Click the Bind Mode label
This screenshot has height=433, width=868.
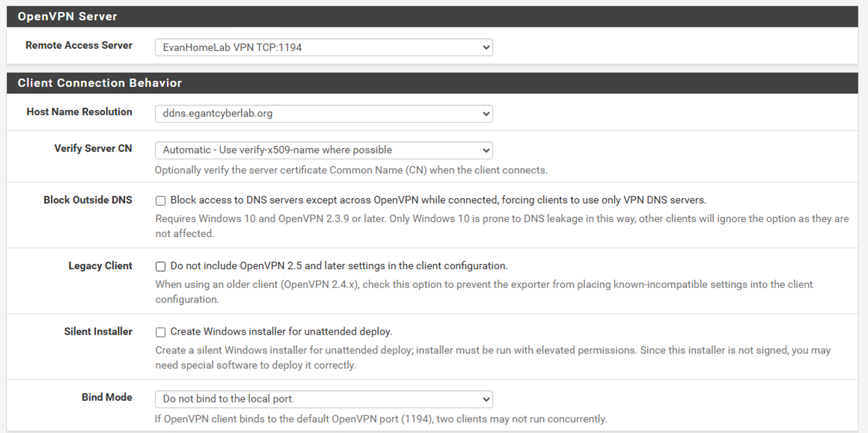pos(107,397)
